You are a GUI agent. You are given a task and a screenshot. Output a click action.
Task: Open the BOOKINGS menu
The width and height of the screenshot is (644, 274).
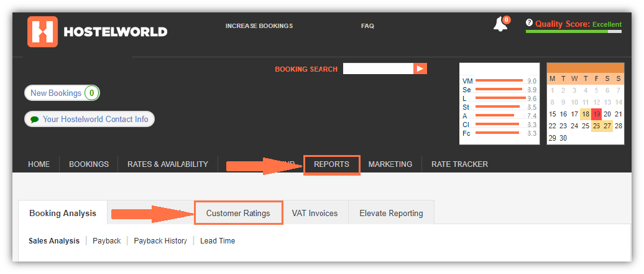[x=89, y=164]
